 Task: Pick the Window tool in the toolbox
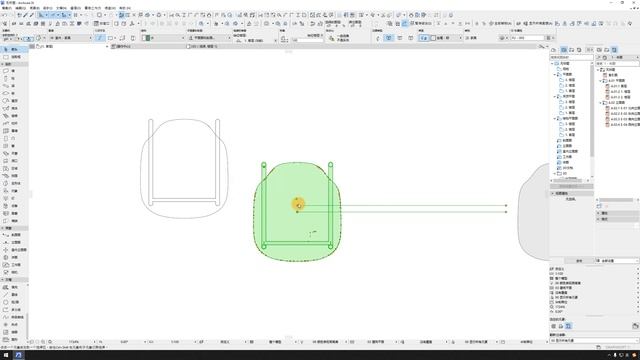[x=14, y=146]
